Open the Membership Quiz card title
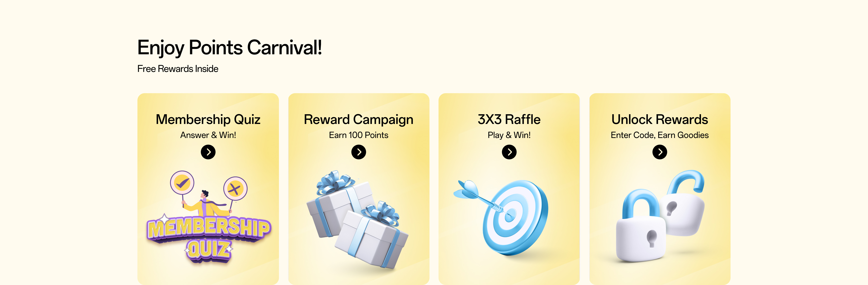Screen dimensions: 868x285 click(208, 120)
